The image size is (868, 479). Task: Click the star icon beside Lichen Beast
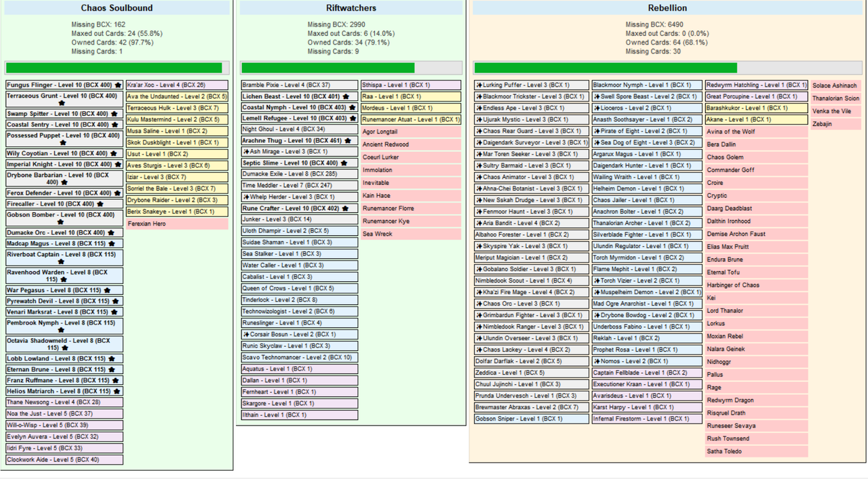pos(347,97)
